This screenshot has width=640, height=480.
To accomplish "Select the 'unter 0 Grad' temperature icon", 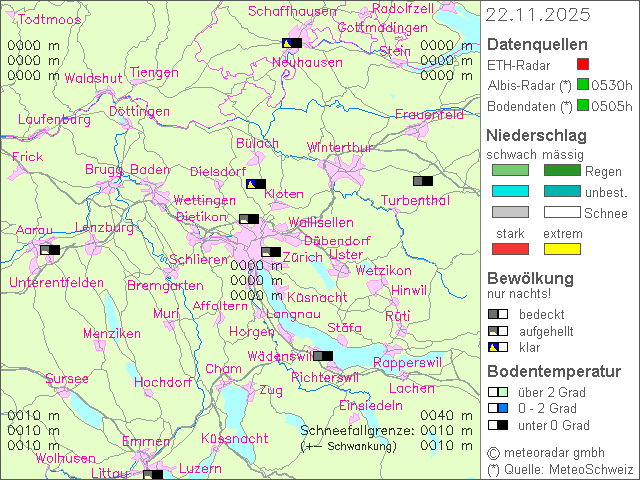I will pyautogui.click(x=498, y=425).
